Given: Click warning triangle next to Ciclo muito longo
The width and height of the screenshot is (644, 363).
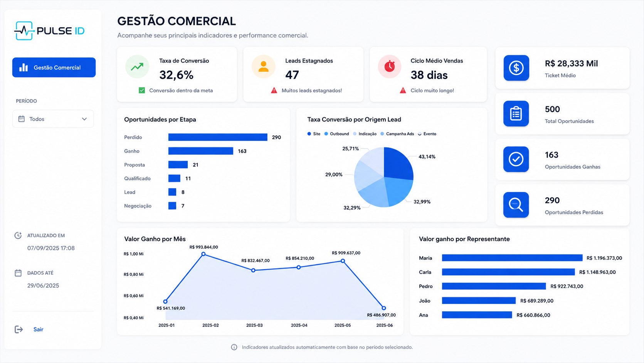Looking at the screenshot, I should 403,90.
